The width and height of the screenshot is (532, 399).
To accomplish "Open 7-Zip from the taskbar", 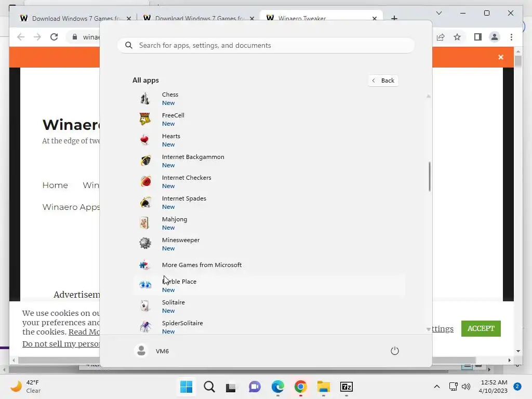I will [x=347, y=387].
